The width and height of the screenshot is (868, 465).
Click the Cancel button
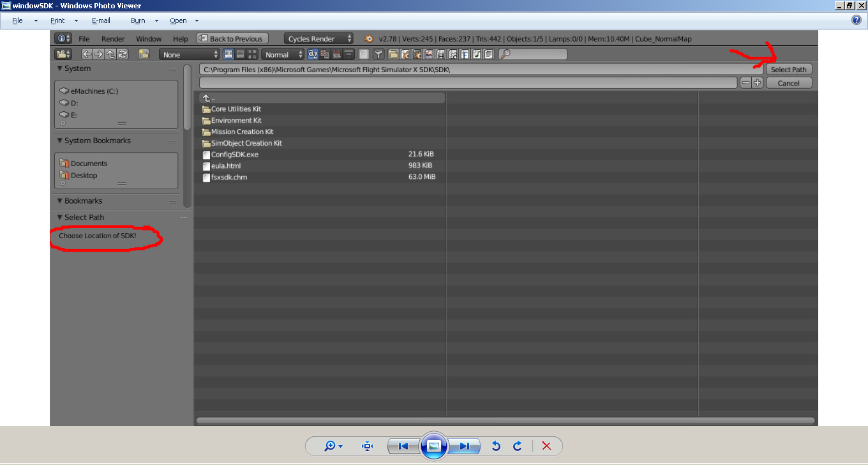(x=789, y=83)
